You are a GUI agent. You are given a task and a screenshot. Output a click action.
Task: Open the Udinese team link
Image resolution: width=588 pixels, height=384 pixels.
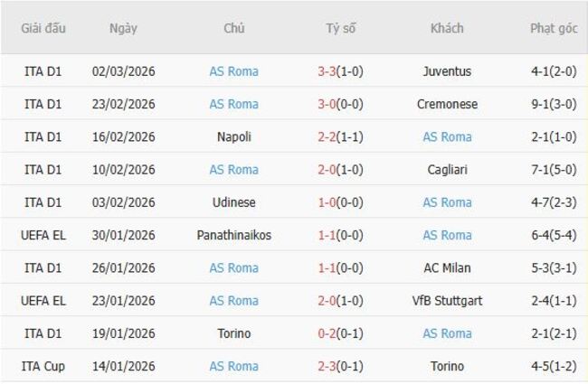tap(234, 202)
